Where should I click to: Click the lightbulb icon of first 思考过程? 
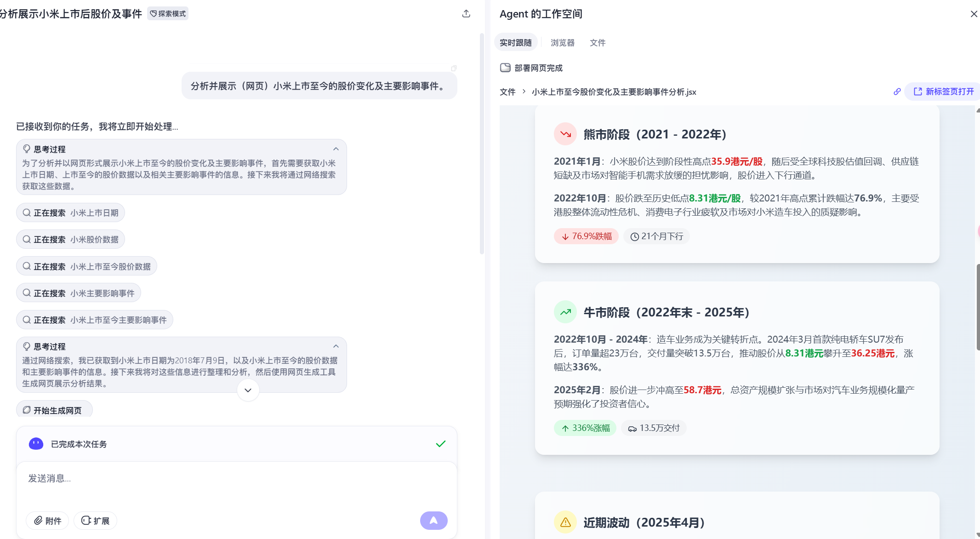coord(27,149)
